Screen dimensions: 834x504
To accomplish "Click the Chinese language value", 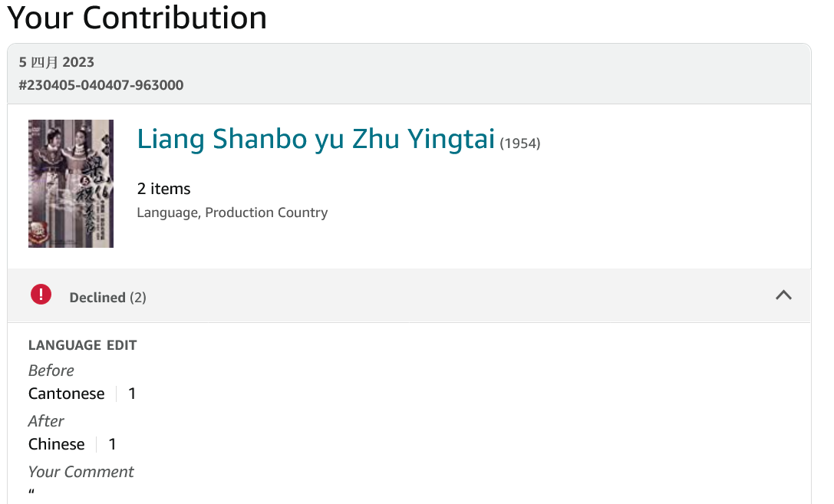I will [x=56, y=444].
